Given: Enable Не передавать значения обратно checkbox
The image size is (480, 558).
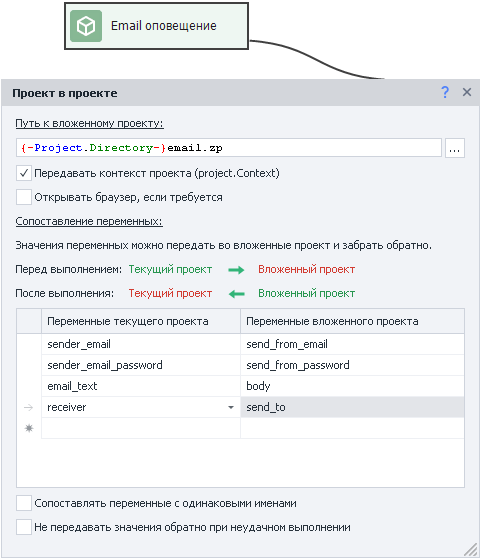Looking at the screenshot, I should coord(24,527).
